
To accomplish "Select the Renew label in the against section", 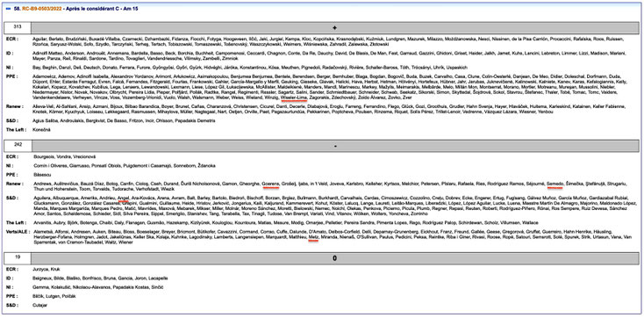I will 14,184.
